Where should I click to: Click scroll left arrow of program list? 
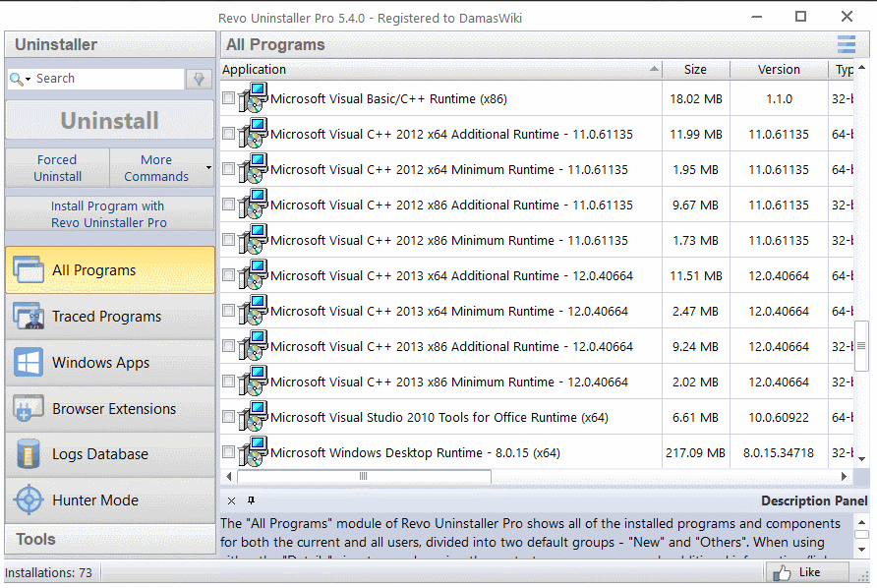pos(228,476)
